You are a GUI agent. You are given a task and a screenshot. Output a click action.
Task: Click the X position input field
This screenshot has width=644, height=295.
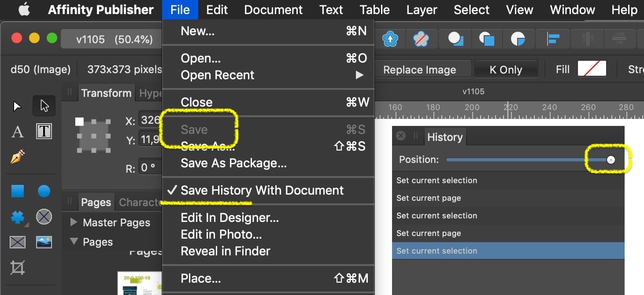tap(150, 120)
